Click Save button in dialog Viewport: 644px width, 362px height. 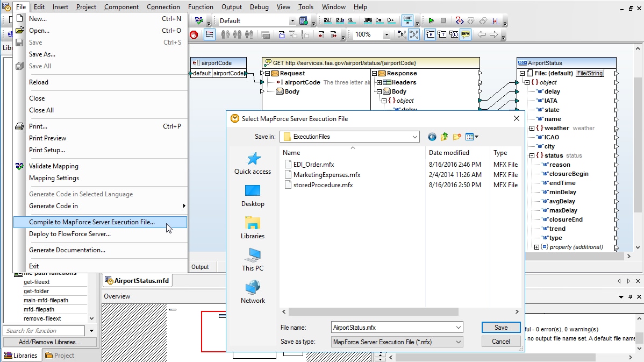click(500, 328)
